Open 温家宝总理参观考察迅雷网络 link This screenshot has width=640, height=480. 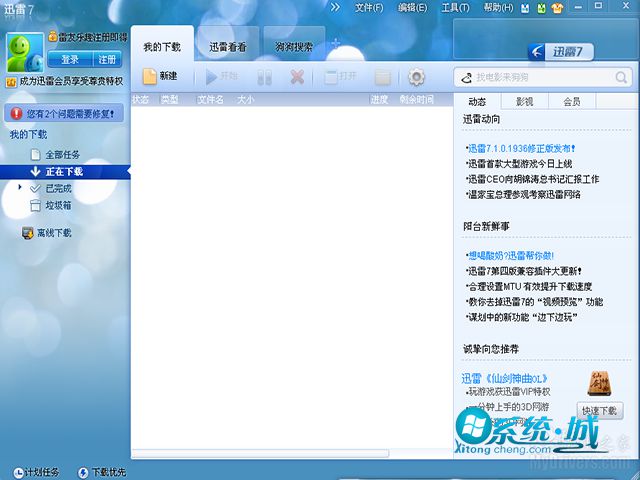pyautogui.click(x=523, y=195)
